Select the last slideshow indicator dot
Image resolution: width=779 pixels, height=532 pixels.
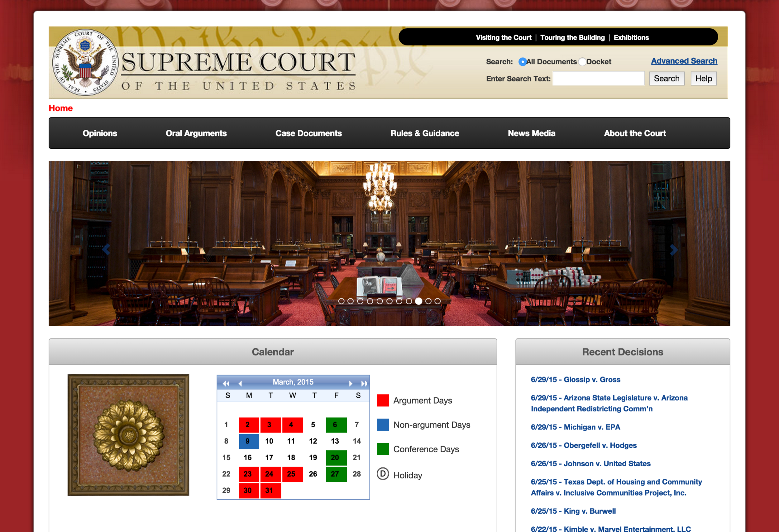[x=437, y=301]
